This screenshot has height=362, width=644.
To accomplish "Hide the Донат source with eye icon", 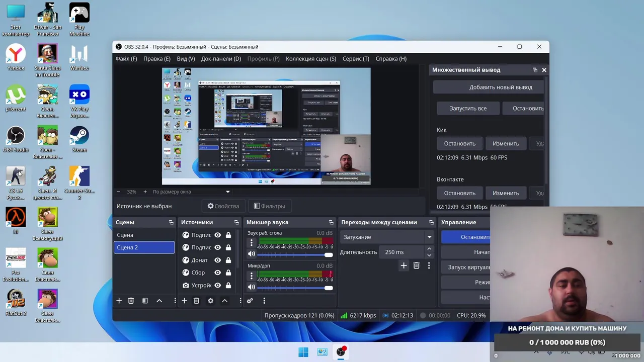I will point(217,260).
